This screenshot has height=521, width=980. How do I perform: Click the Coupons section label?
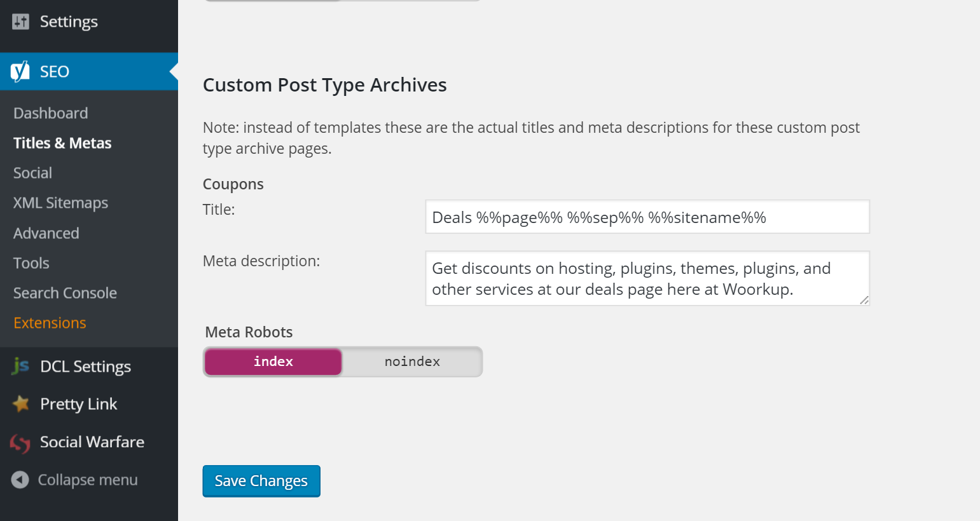(233, 184)
